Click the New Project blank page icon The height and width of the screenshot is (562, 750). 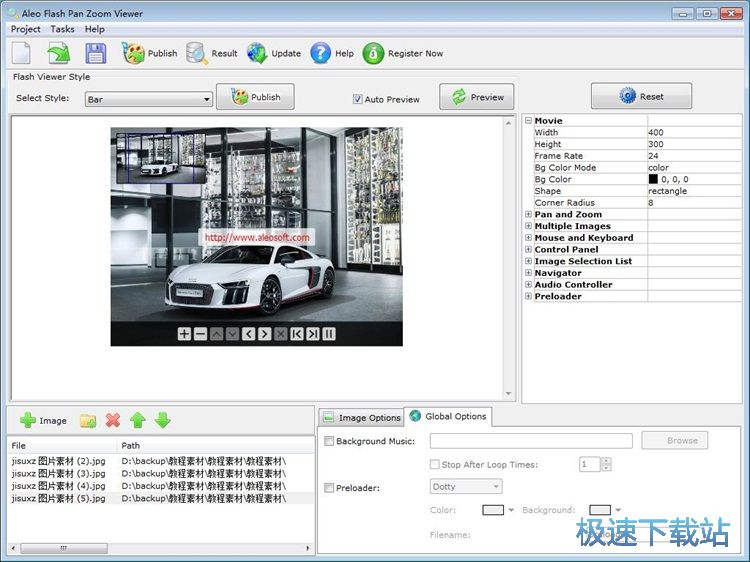[22, 53]
